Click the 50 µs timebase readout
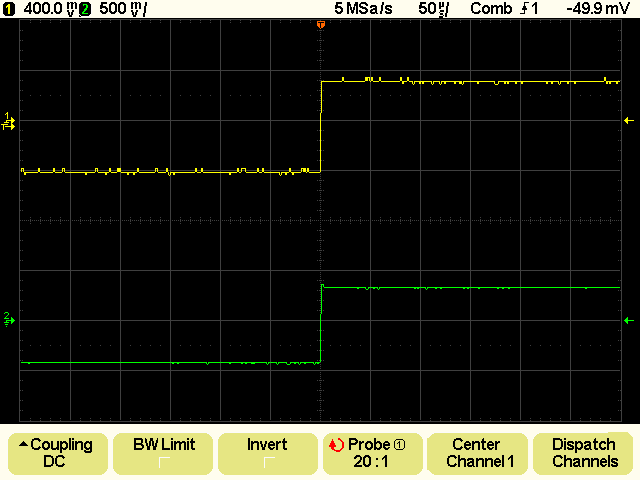The image size is (640, 480). click(433, 9)
